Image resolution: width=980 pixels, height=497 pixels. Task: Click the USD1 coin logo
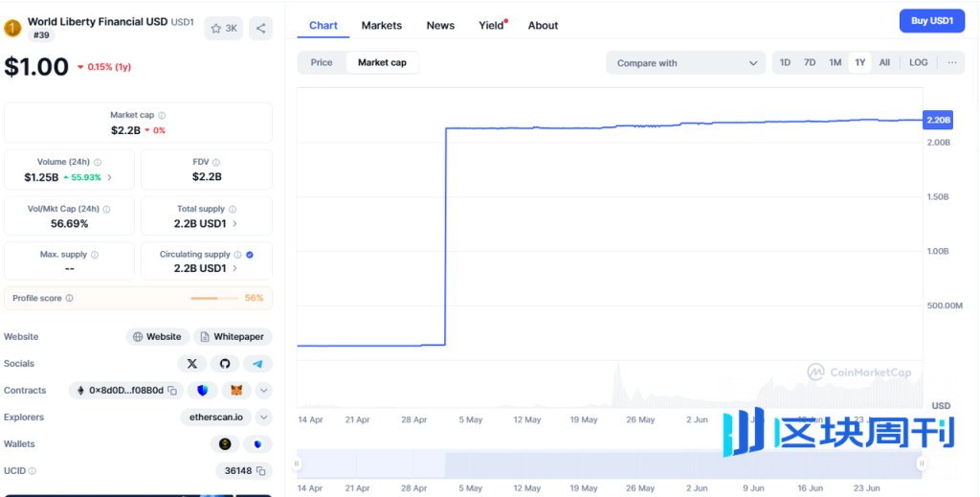12,28
